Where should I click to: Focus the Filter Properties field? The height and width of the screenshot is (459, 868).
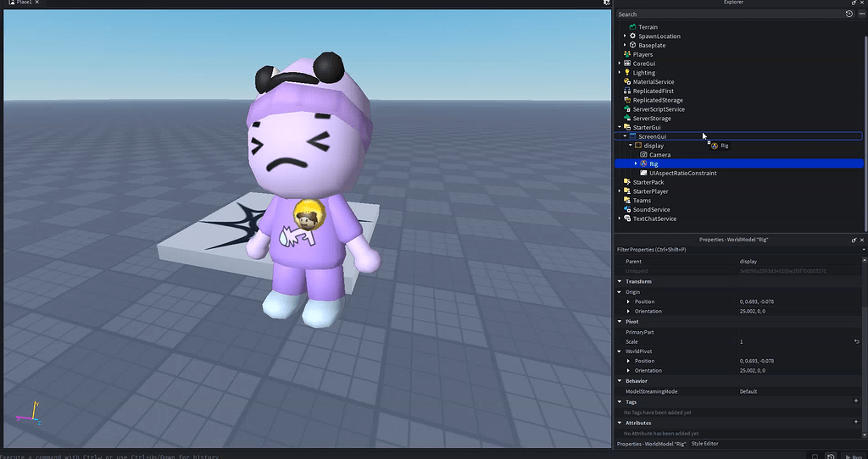coord(737,250)
